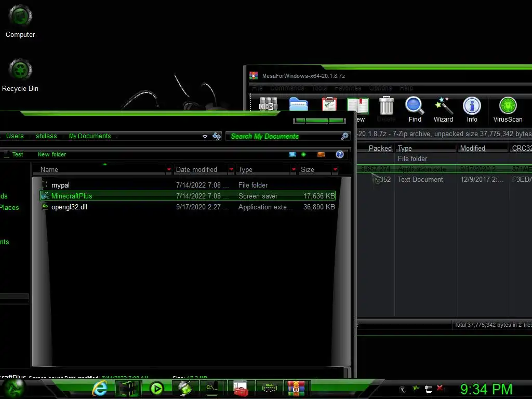Open the Name column filter dropdown
The width and height of the screenshot is (532, 399).
tap(169, 169)
